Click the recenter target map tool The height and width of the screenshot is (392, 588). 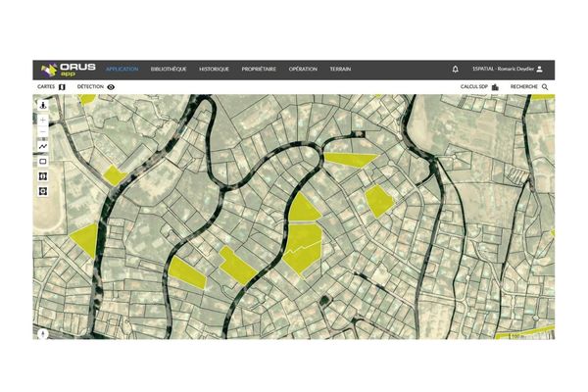tap(43, 190)
